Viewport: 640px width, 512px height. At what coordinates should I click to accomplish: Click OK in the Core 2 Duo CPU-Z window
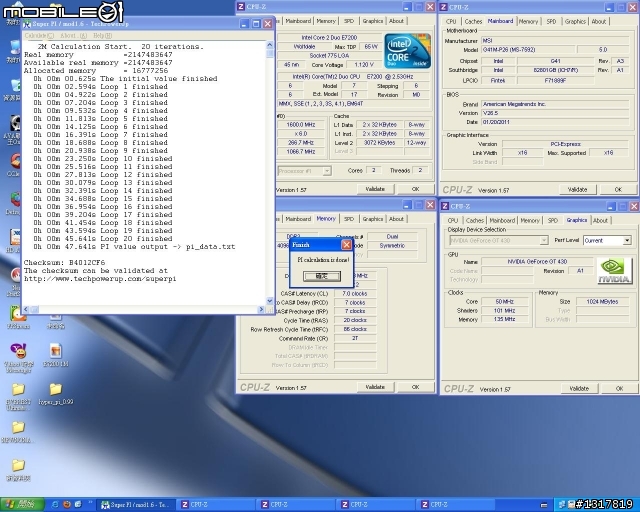(415, 189)
